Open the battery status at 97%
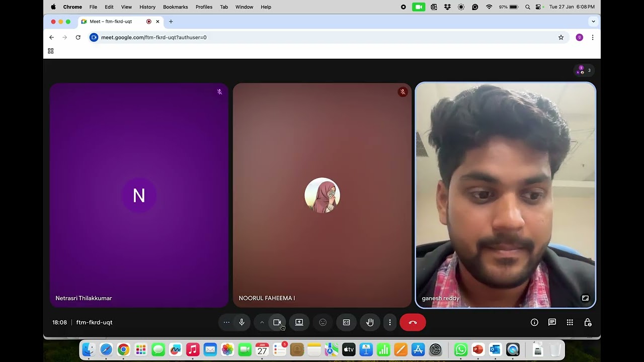644x362 pixels. click(x=509, y=7)
